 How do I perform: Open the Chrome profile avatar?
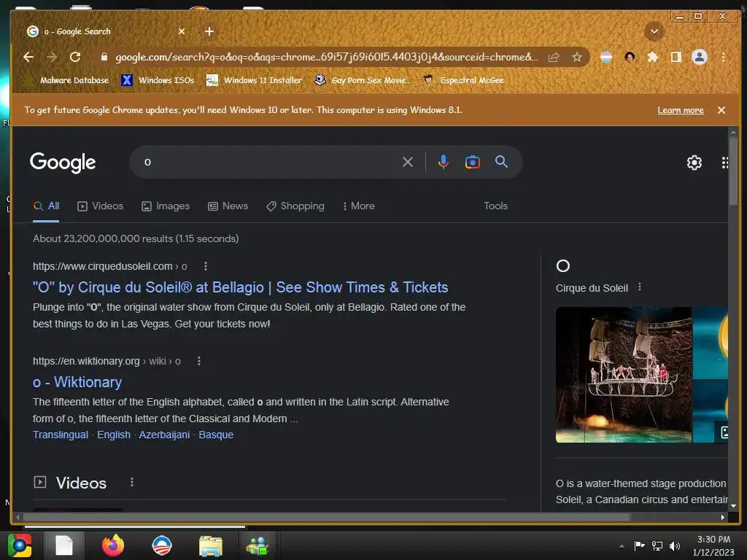700,57
